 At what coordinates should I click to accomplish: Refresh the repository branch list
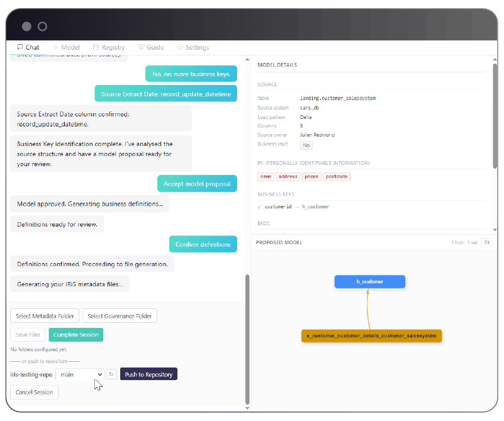[x=111, y=374]
